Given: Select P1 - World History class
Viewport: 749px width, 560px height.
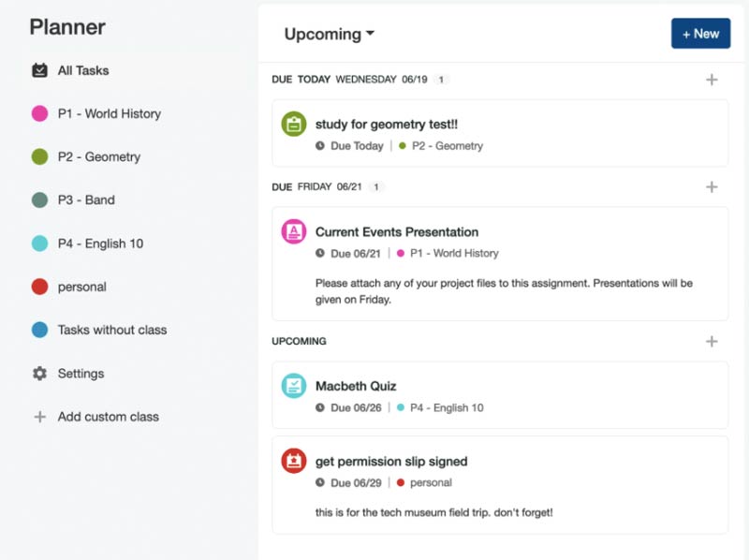Looking at the screenshot, I should tap(109, 113).
